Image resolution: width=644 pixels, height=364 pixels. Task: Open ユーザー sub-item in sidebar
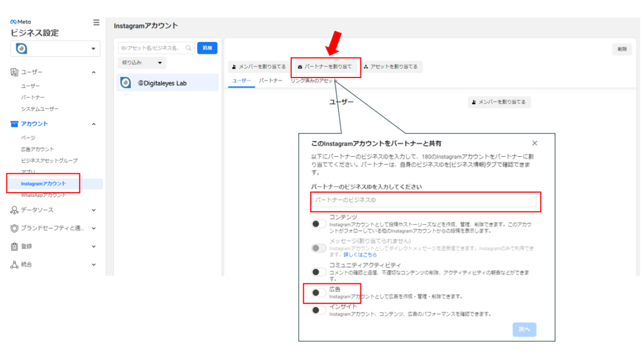coord(30,86)
